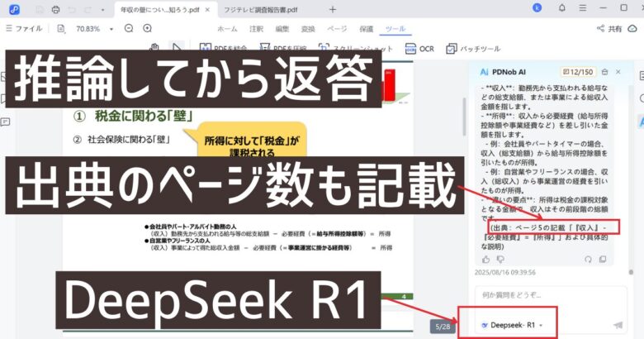The height and width of the screenshot is (339, 644).
Task: Open the 変換 ribbon tab
Action: pos(308,29)
